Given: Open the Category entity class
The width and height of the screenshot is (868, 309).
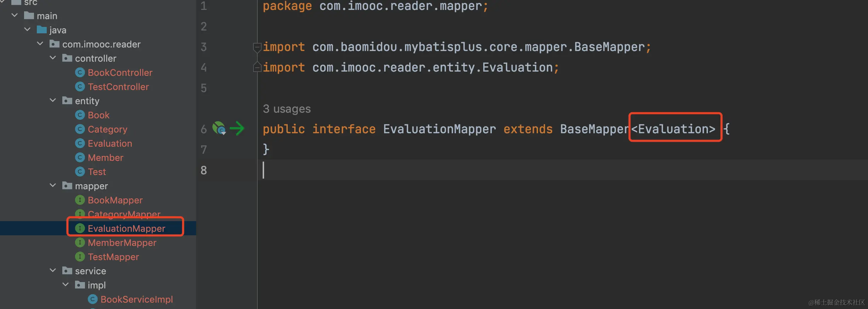Looking at the screenshot, I should coord(107,129).
